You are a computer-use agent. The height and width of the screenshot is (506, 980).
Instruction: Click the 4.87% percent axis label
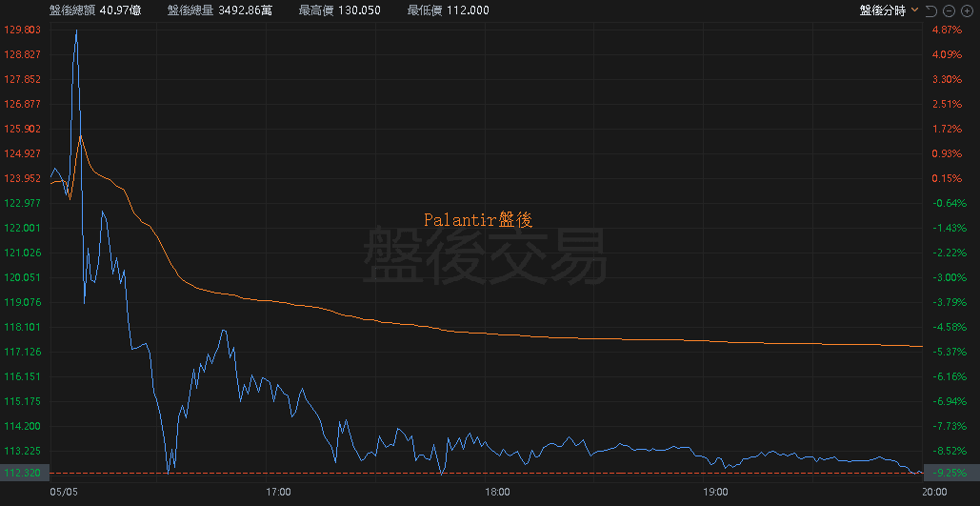[945, 30]
